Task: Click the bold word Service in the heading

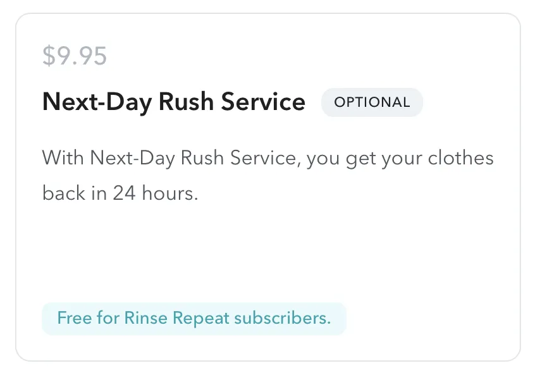Action: [x=263, y=102]
